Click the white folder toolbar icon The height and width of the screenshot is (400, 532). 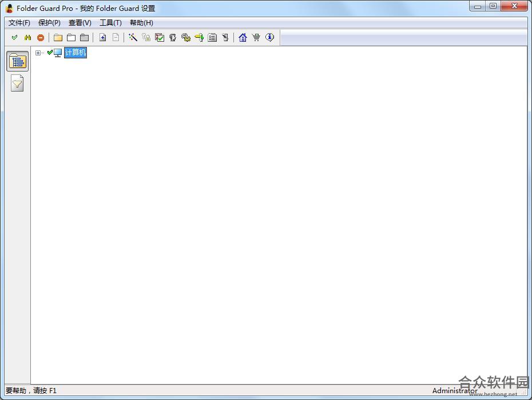point(72,37)
